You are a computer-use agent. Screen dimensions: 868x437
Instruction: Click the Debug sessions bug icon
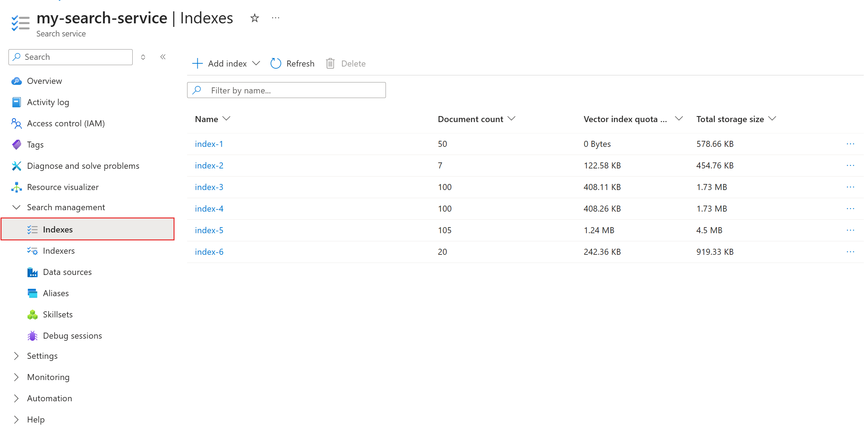point(32,336)
